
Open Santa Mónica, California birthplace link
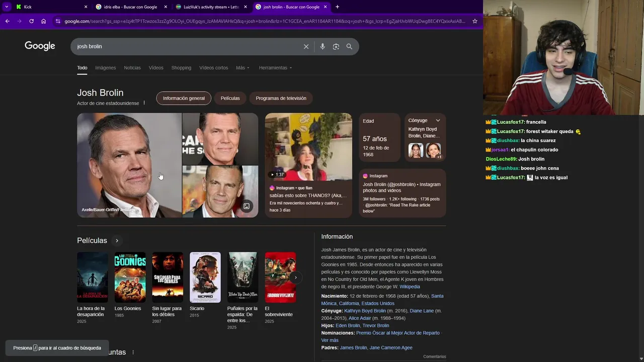pos(382,300)
